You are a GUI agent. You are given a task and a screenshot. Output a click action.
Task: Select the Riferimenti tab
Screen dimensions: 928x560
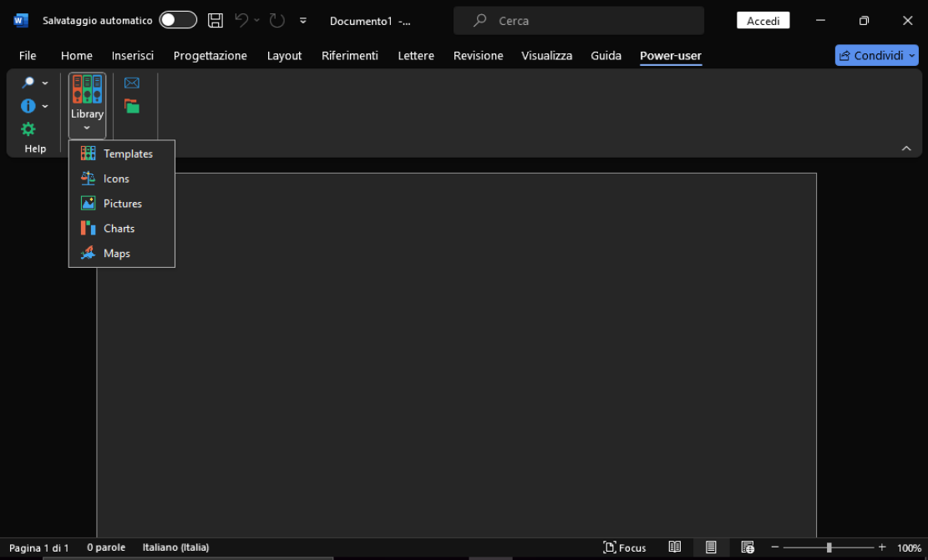click(350, 56)
